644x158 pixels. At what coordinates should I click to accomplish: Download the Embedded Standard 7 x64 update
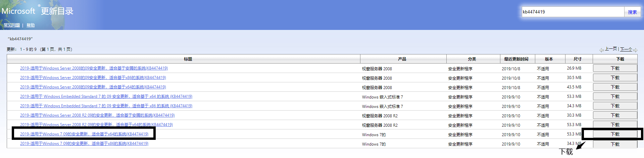click(615, 96)
